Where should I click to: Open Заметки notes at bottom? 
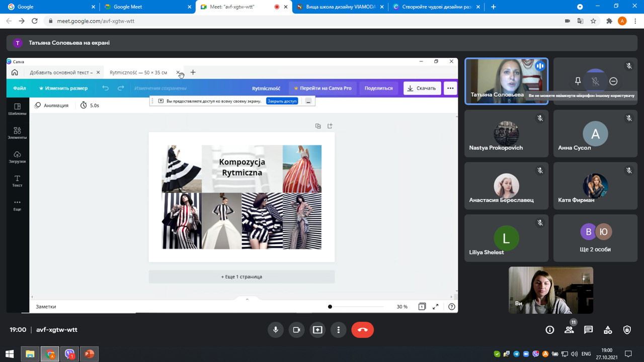click(46, 307)
